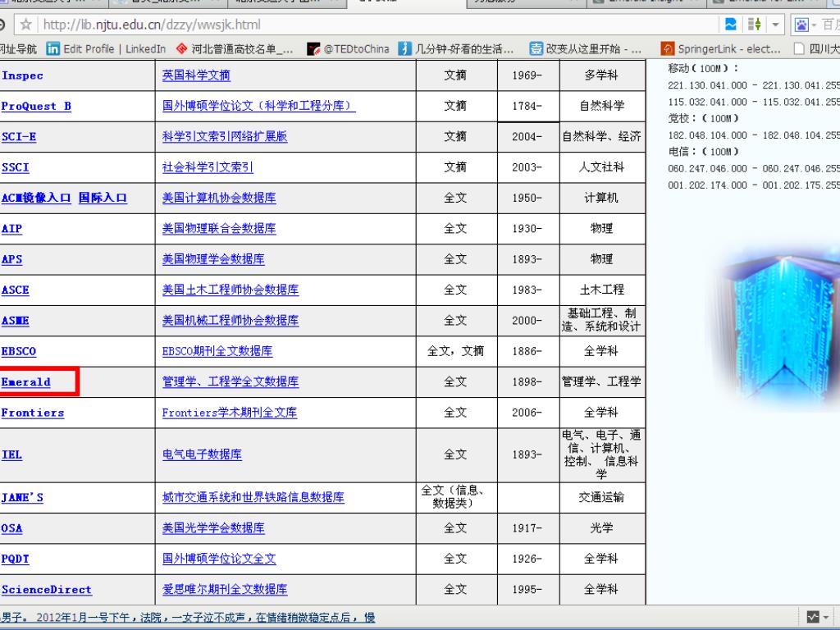840x630 pixels.
Task: Open the SpringerLink bookmark
Action: [x=721, y=48]
